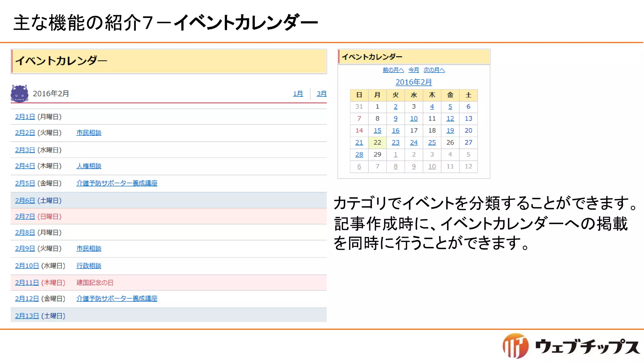Open the 2月3日 date link
Image resolution: width=644 pixels, height=362 pixels.
coord(25,150)
